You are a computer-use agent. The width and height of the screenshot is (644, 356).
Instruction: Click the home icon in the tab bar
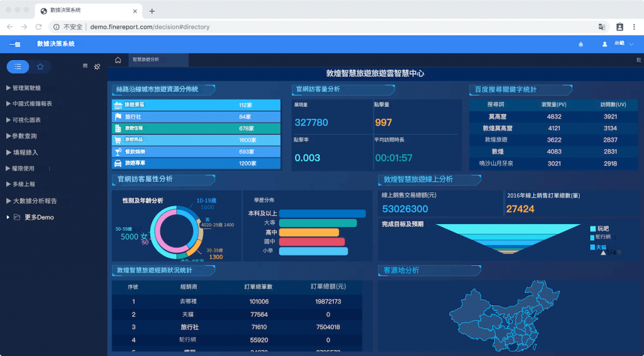[118, 60]
